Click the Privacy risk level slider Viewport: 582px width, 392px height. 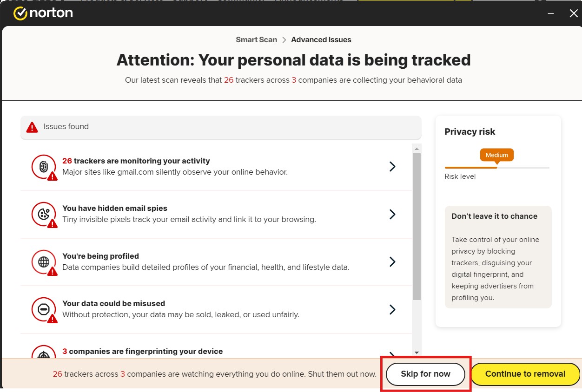[x=497, y=167]
